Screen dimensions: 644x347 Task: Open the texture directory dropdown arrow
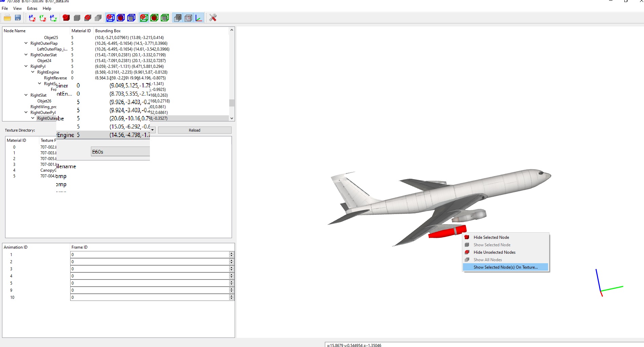(153, 130)
